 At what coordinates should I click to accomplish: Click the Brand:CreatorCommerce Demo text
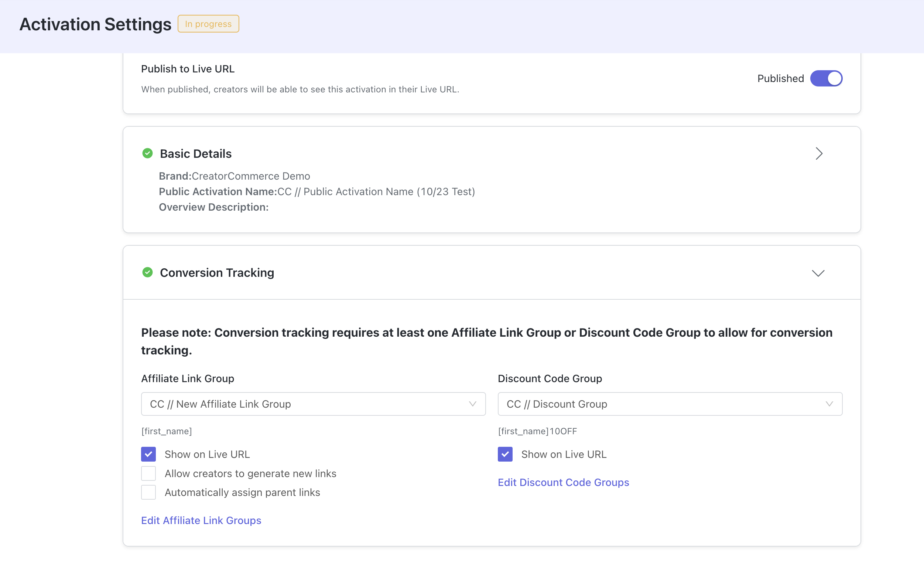pos(235,176)
